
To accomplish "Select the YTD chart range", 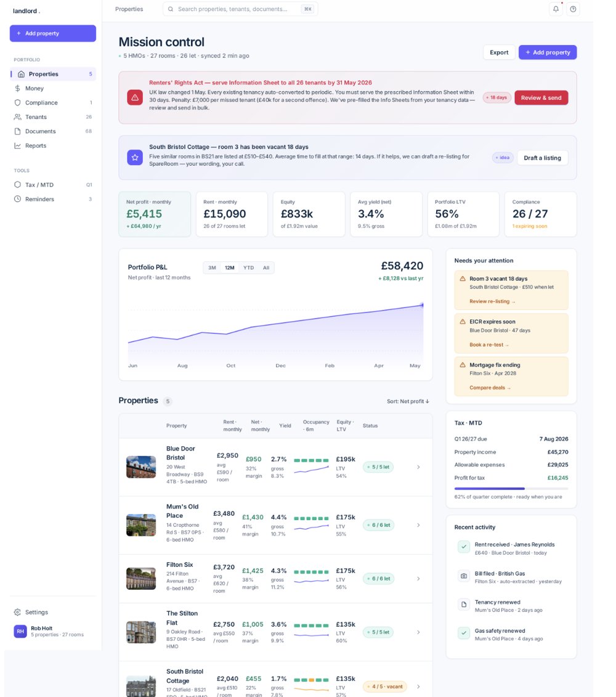I will click(248, 267).
